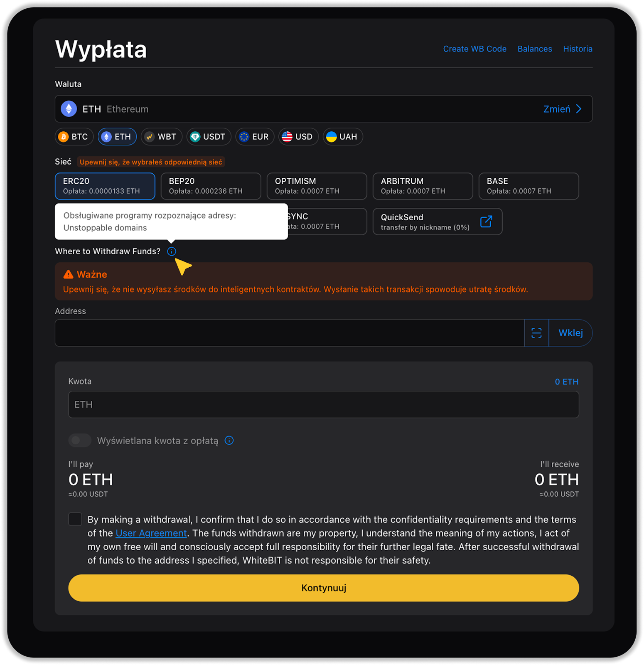Open the User Agreement link
644x665 pixels.
(x=151, y=533)
